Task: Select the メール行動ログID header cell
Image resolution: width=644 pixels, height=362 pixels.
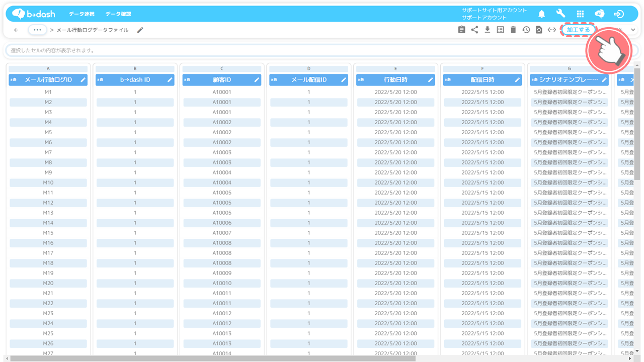Action: 48,80
